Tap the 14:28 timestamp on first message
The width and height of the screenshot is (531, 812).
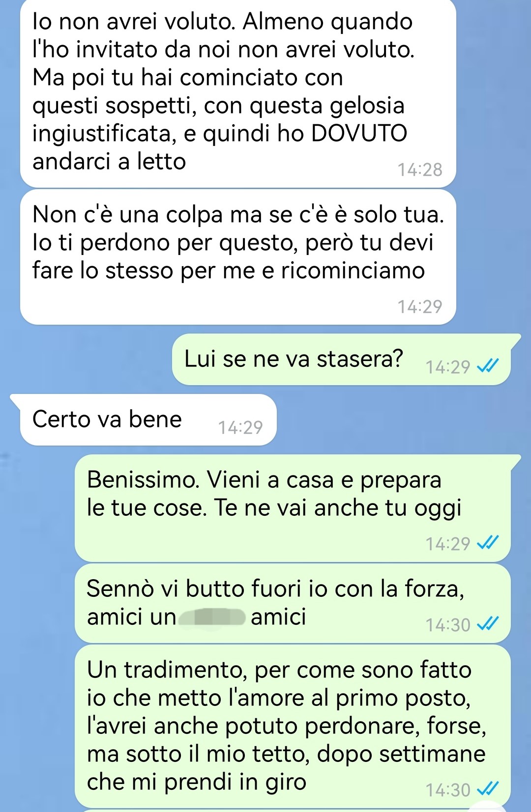pos(420,170)
